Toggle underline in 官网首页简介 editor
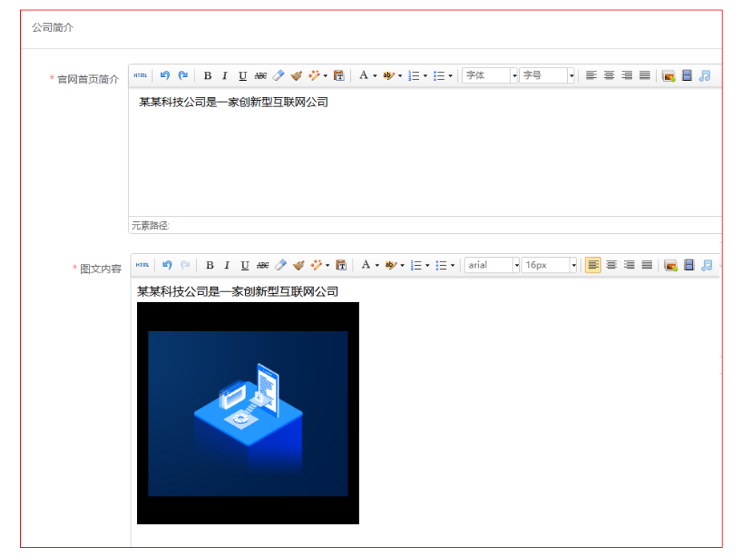745x560 pixels. pyautogui.click(x=242, y=75)
